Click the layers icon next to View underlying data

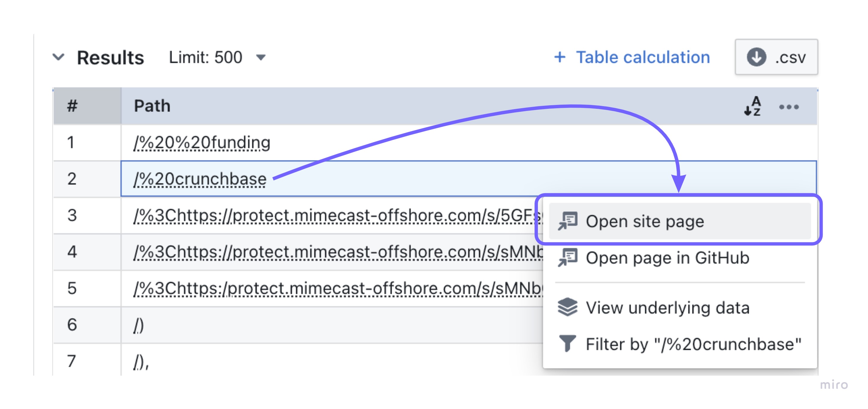[567, 307]
